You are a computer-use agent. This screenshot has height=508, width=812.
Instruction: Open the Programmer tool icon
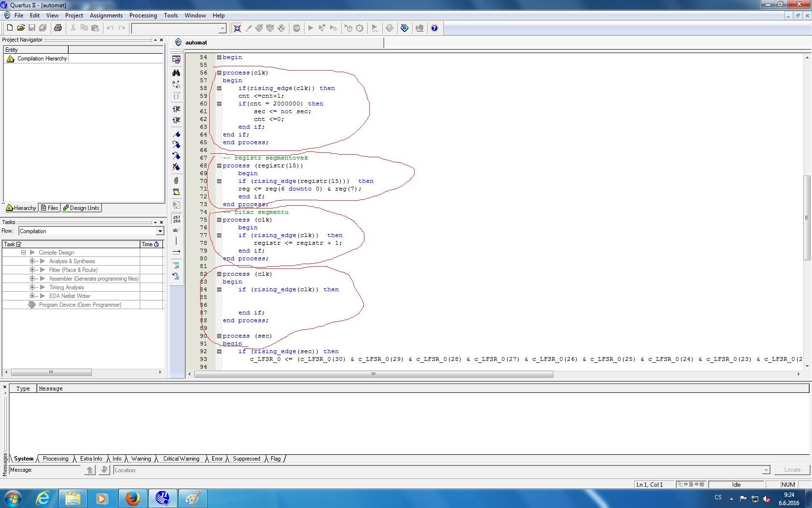click(405, 28)
